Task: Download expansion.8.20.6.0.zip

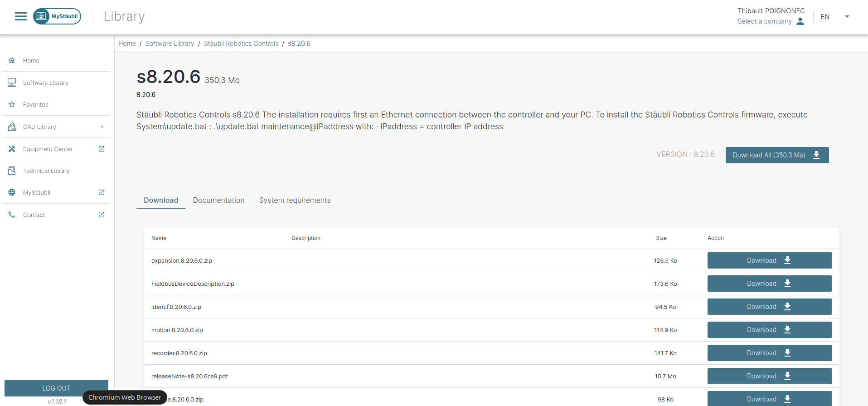Action: (x=770, y=260)
